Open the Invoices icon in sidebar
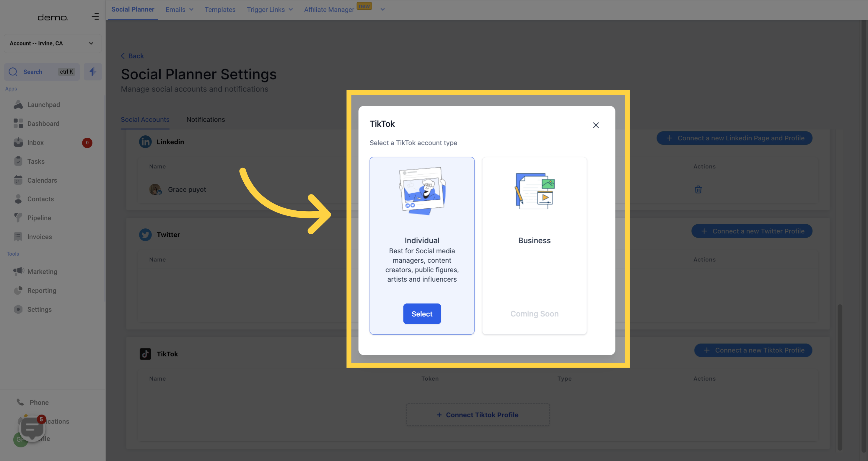868x461 pixels. [x=18, y=237]
